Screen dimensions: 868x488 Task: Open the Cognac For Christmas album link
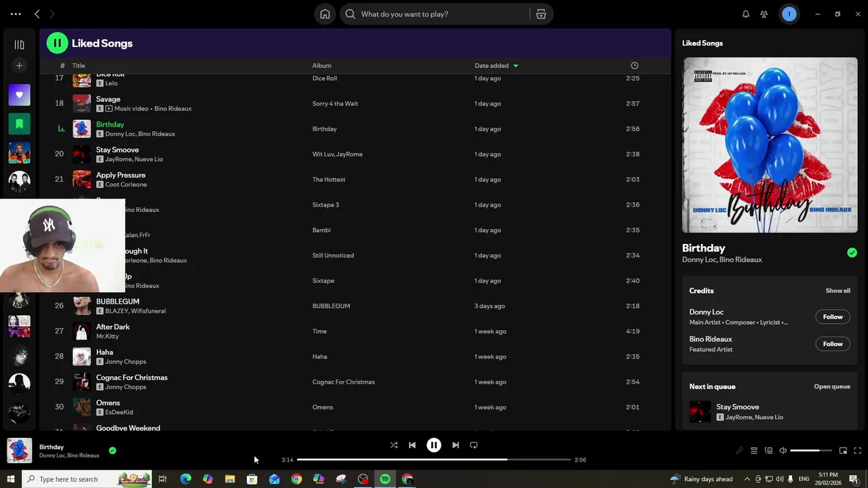click(343, 382)
